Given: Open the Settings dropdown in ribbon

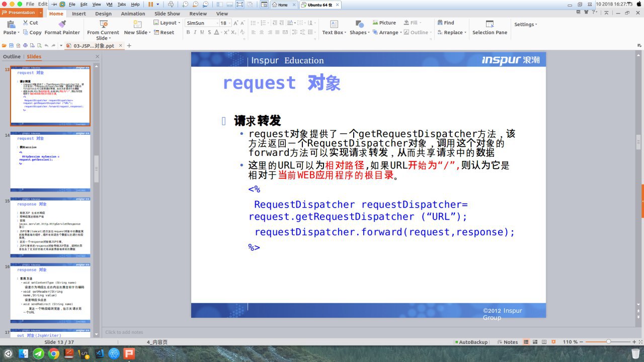Looking at the screenshot, I should point(526,24).
